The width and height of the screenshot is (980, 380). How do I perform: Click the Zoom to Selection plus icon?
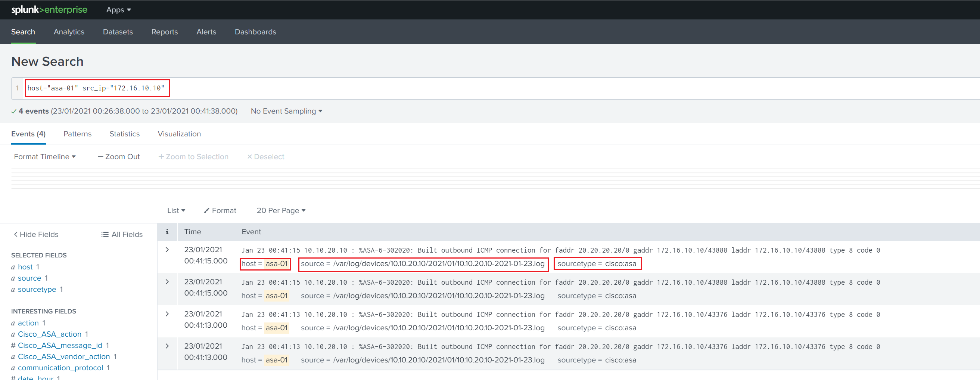pyautogui.click(x=162, y=157)
